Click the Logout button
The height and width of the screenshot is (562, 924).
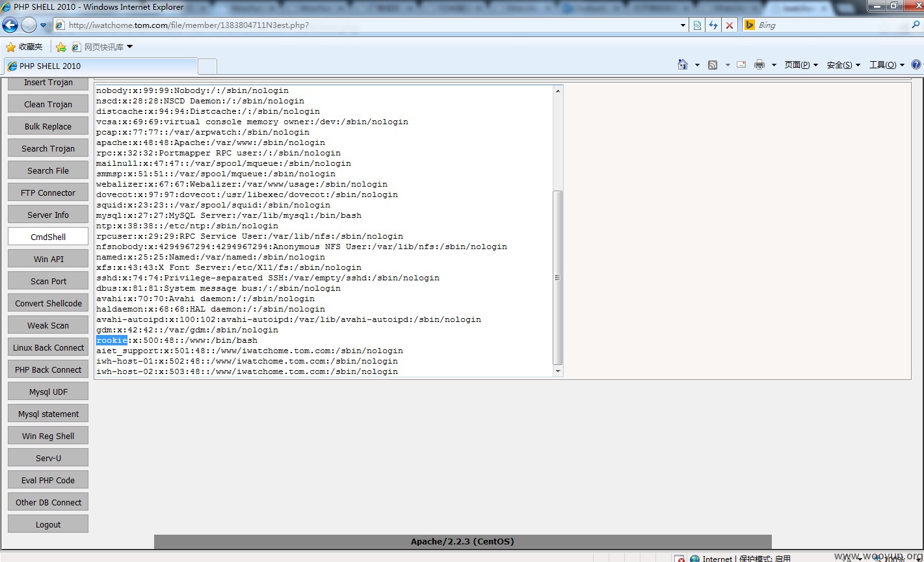48,524
